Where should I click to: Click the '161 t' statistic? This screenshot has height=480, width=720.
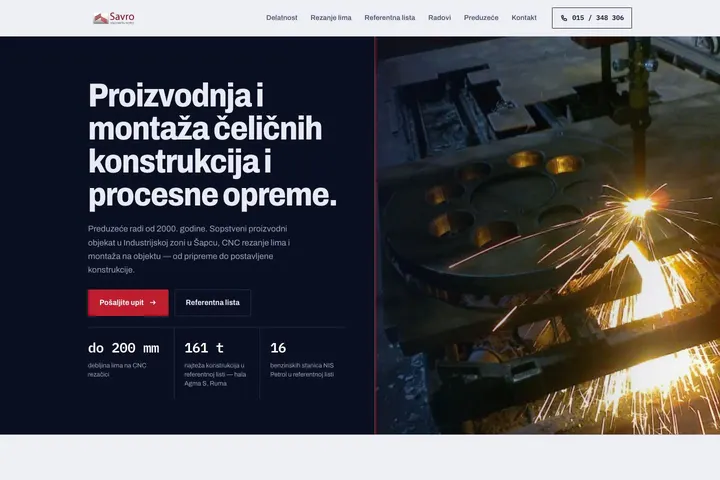tap(204, 348)
